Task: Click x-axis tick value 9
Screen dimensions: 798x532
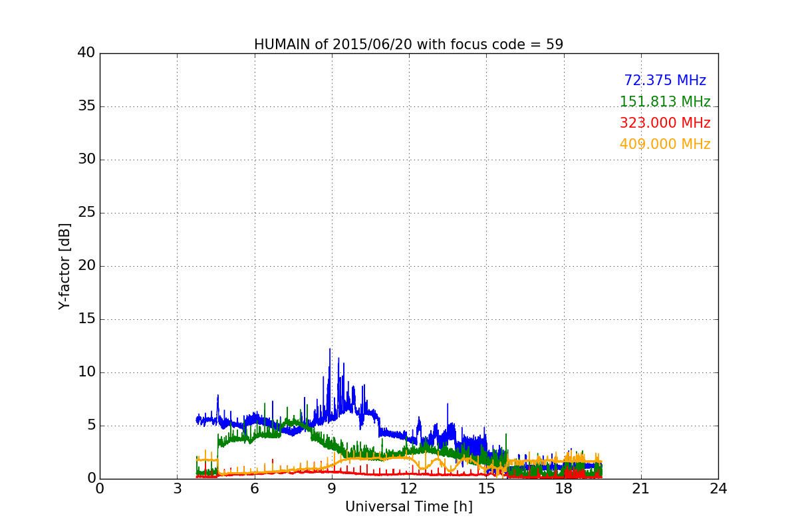Action: pos(332,489)
